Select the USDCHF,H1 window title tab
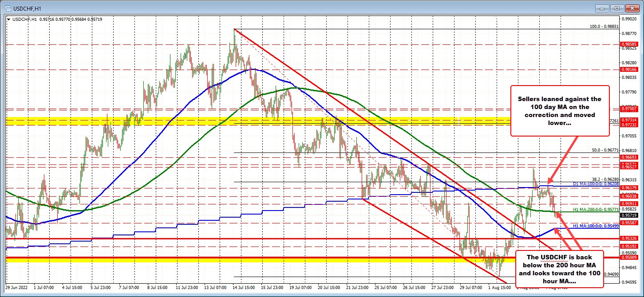 point(27,8)
